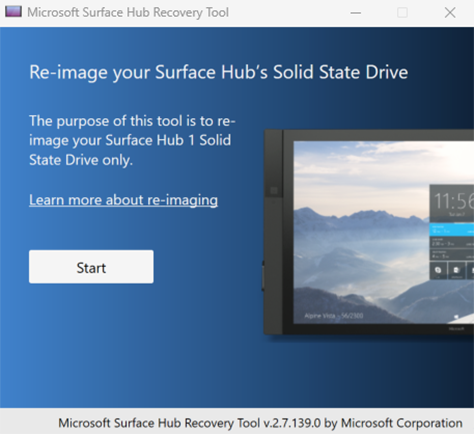Minimize the Surface Hub Recovery Tool window
Viewport: 474px width, 434px height.
356,13
